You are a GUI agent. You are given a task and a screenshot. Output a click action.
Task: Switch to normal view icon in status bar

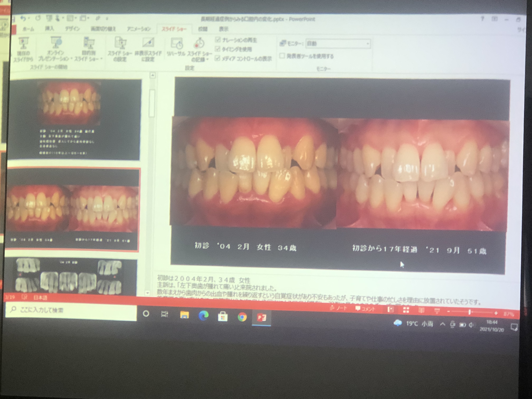tap(391, 310)
